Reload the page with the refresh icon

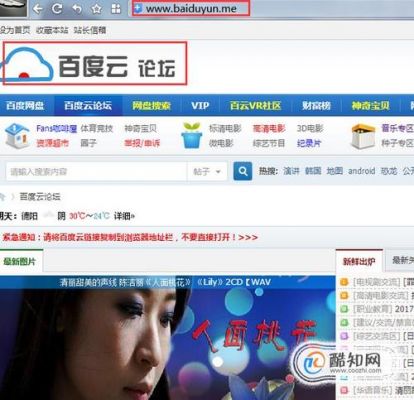click(57, 9)
